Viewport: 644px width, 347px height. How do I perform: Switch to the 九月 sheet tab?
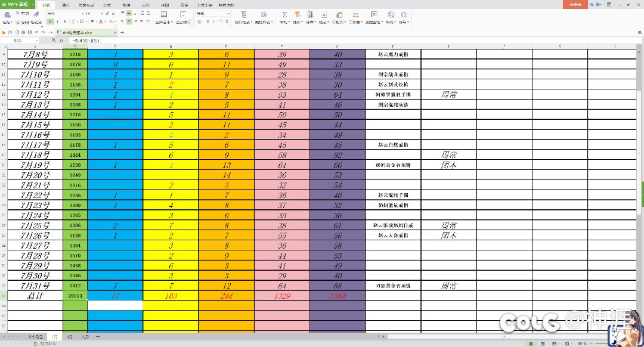tap(85, 337)
